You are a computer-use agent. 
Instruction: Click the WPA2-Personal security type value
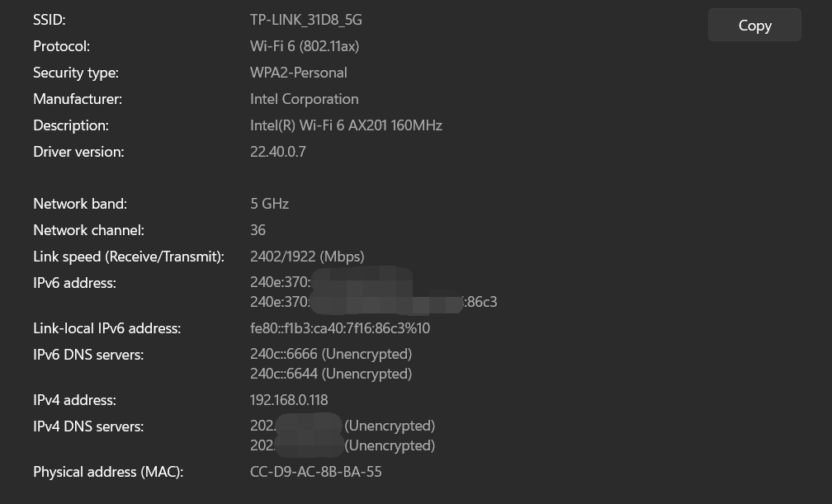point(299,73)
